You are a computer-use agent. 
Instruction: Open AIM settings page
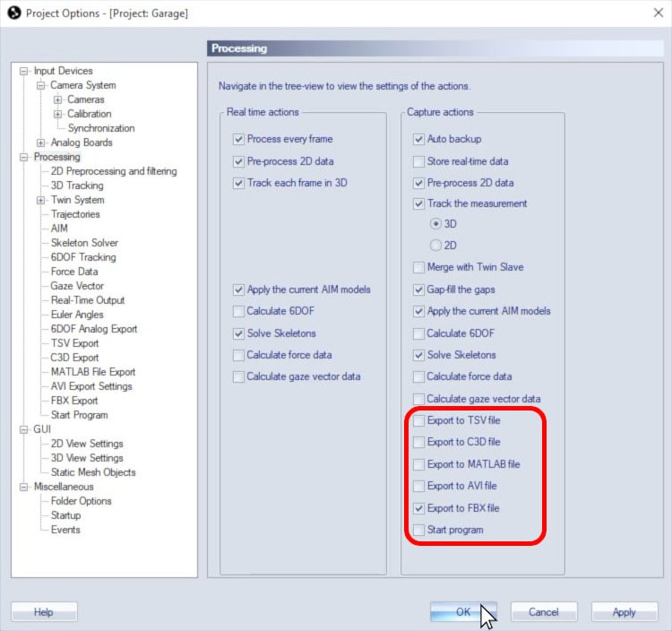coord(59,229)
